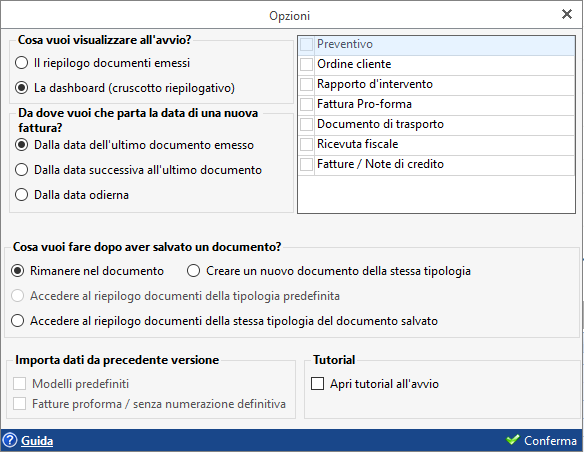Confirm options with Conferma button
Viewport: 584px width, 452px height.
coord(541,440)
